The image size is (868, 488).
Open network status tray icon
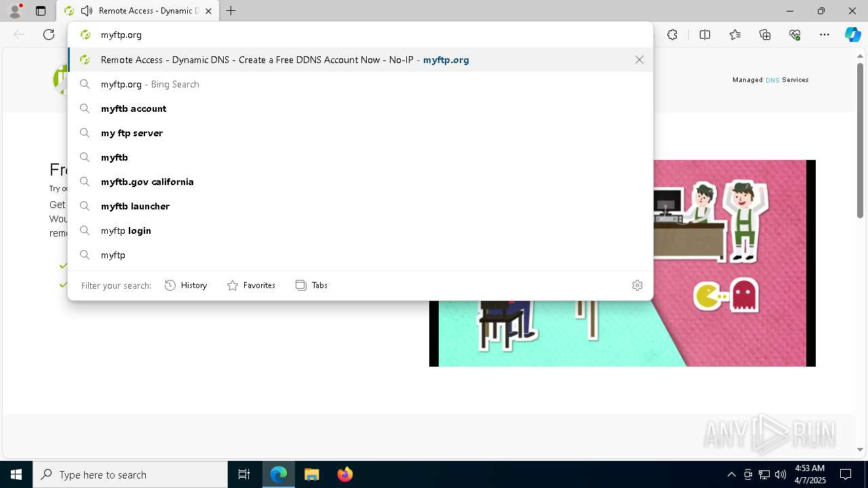pyautogui.click(x=764, y=474)
